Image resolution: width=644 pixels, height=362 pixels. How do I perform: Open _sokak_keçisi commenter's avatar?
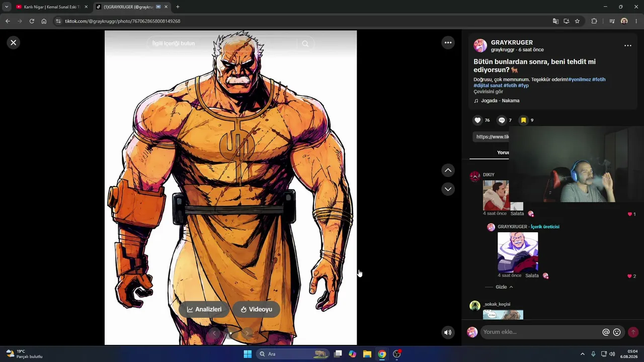pos(475,306)
